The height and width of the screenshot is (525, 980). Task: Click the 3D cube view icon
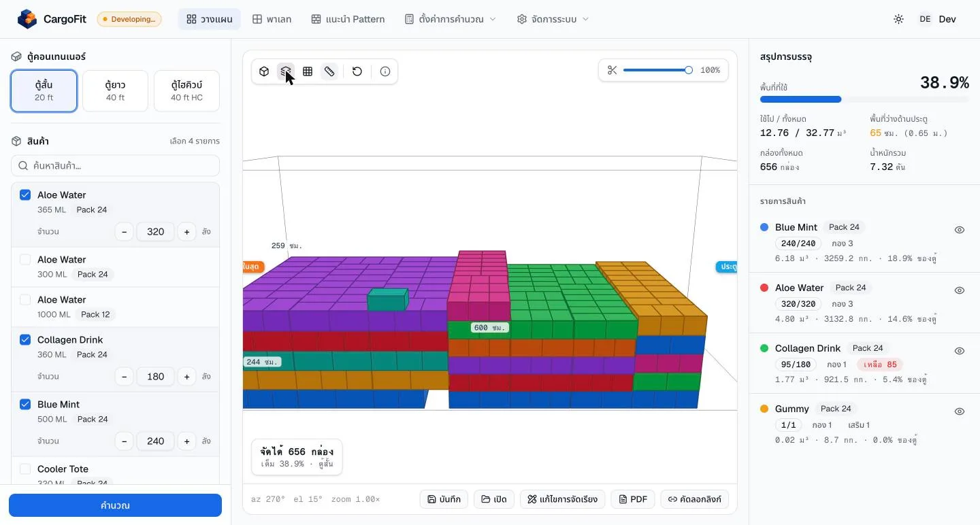click(x=264, y=71)
